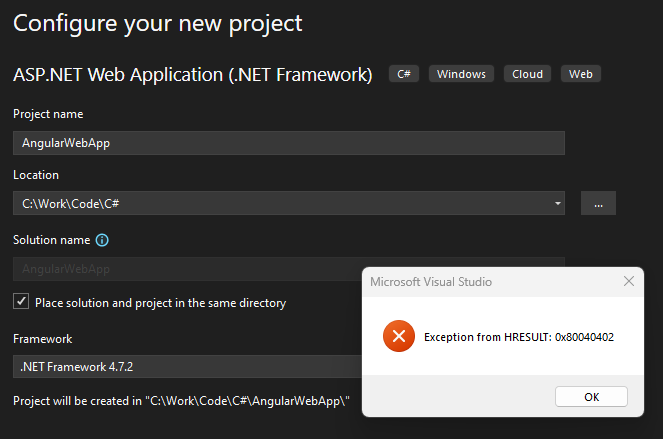Click the Location label
Viewport: 663px width, 439px height.
tap(36, 175)
